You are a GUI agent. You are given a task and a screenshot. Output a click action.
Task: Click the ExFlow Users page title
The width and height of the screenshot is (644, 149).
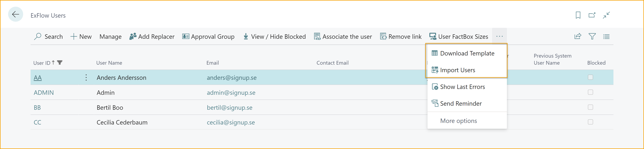48,15
